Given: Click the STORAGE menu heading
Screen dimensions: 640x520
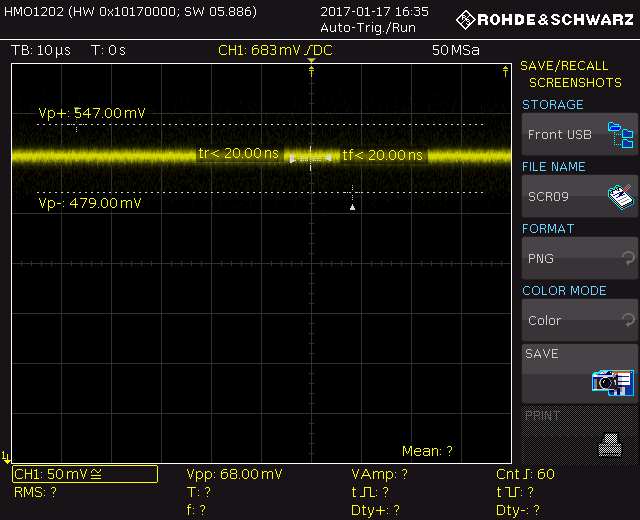Looking at the screenshot, I should pos(553,105).
